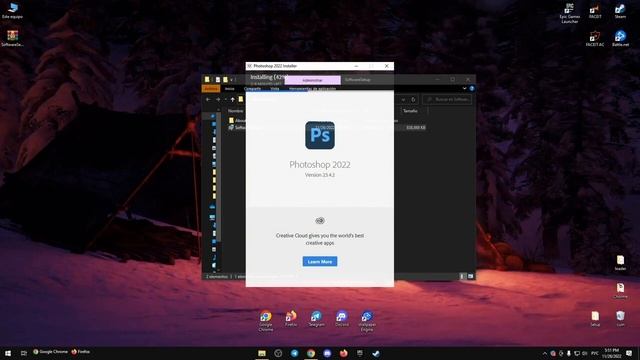Open File Explorer from the taskbar
The width and height of the screenshot is (640, 360).
pyautogui.click(x=262, y=353)
